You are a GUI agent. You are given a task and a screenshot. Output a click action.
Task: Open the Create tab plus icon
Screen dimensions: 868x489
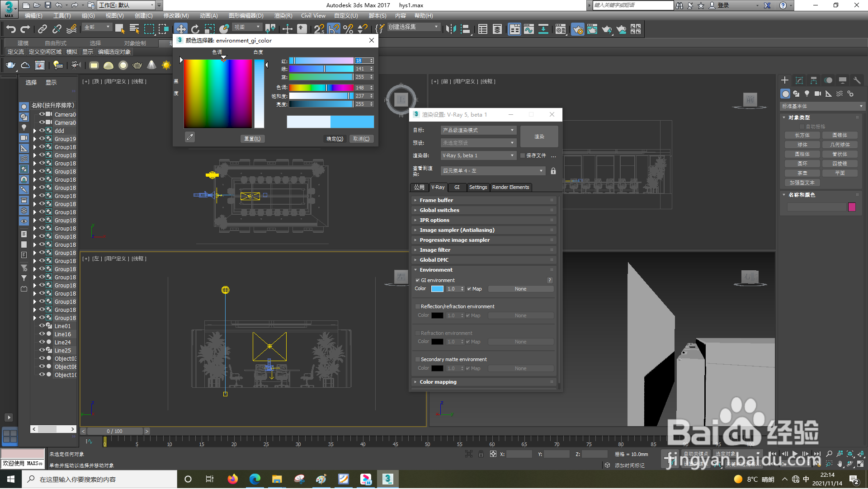(785, 80)
